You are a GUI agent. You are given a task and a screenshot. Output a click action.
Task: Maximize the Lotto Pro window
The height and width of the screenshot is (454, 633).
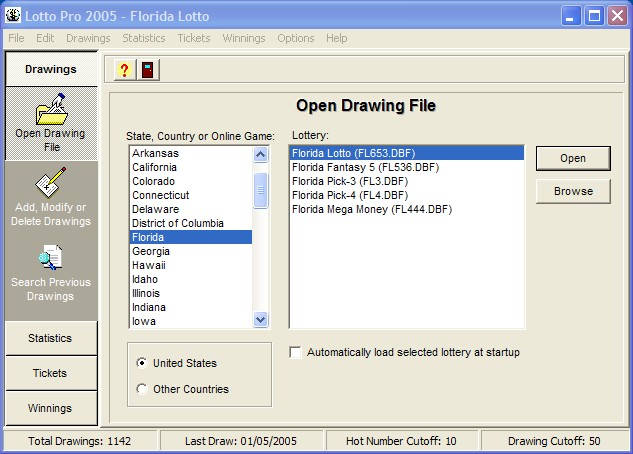594,16
